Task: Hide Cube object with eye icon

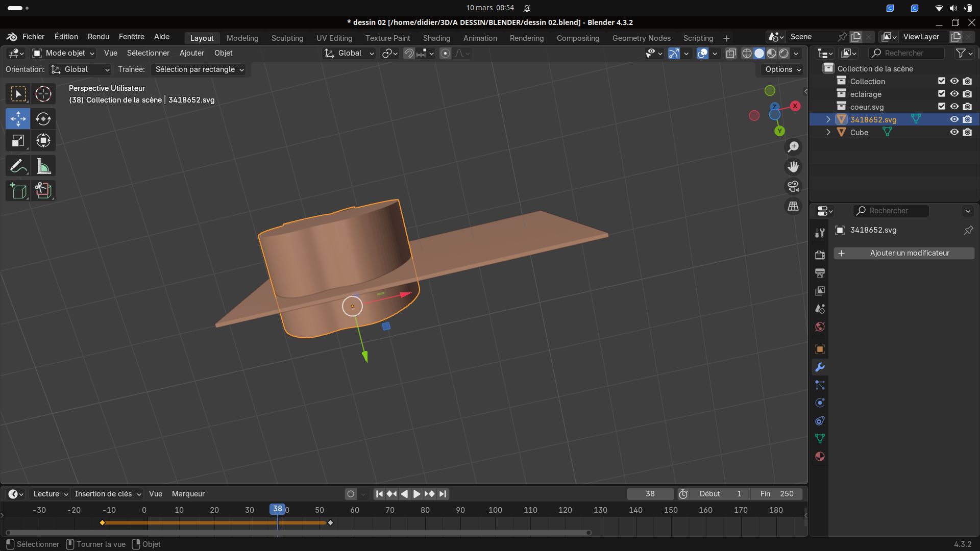Action: tap(954, 132)
